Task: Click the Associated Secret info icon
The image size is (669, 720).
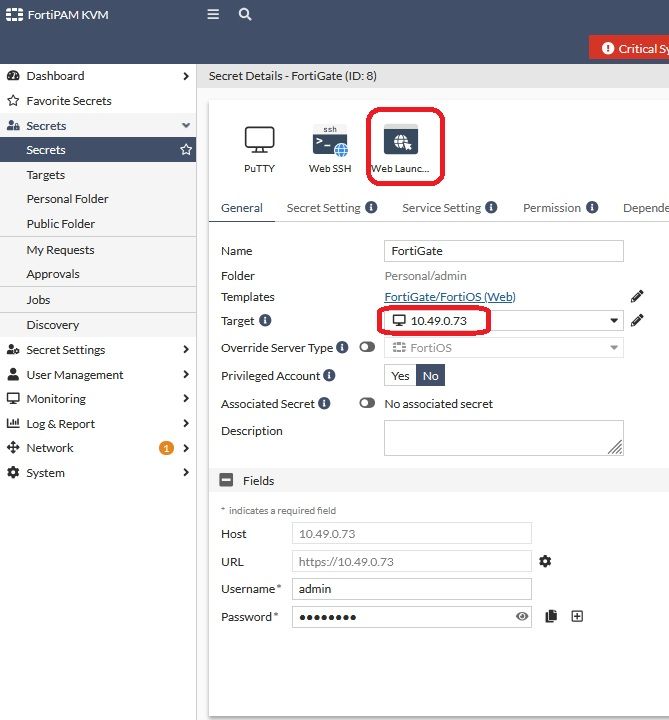Action: coord(324,403)
